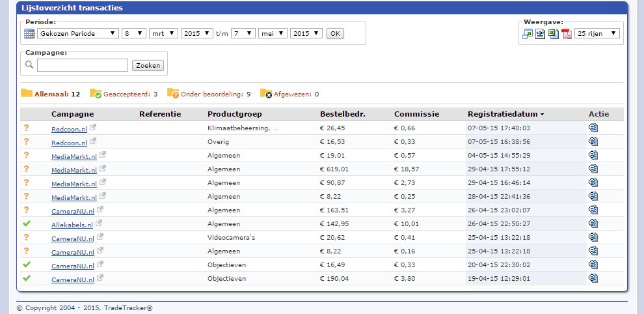View details of the CameraNU.nl € 8,22 transaction
644x314 pixels.
click(593, 251)
